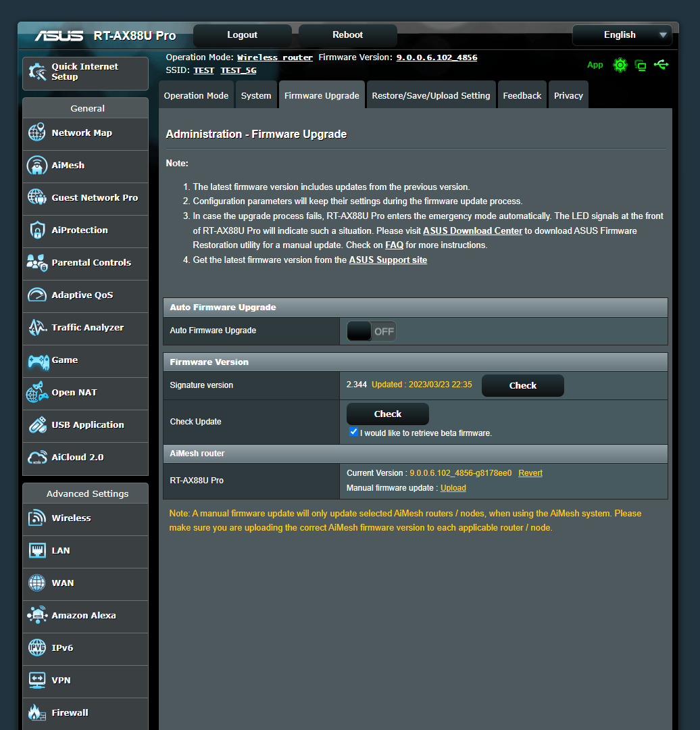Click the green network clients status icon

coord(641,65)
